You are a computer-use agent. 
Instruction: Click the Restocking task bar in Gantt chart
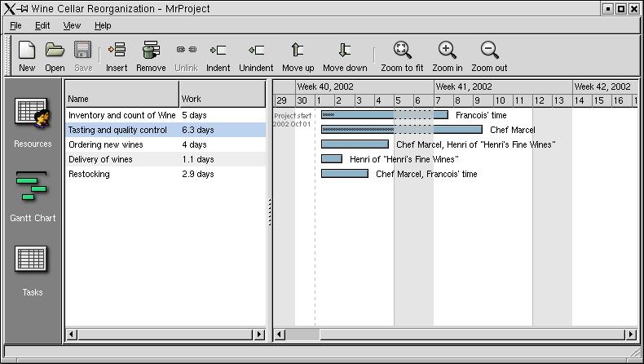click(344, 174)
